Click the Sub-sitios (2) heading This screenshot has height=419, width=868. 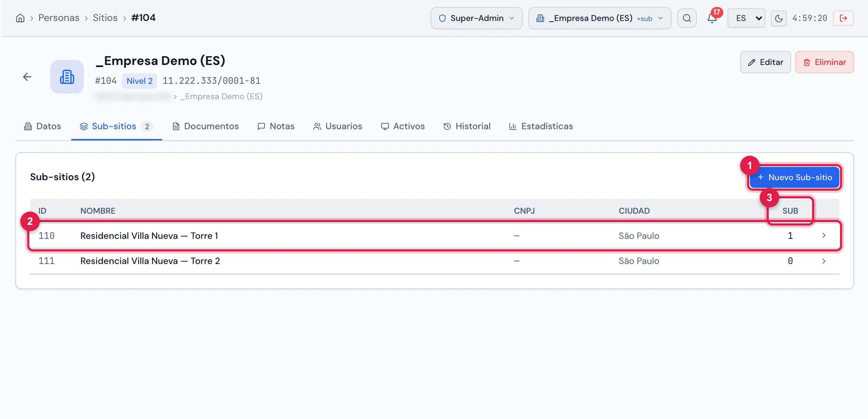[x=63, y=177]
